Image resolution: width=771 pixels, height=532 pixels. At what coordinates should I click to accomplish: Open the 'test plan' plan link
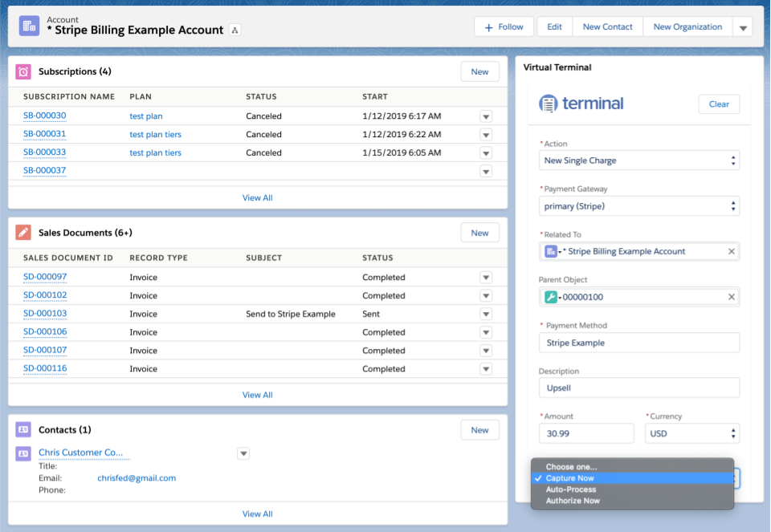pyautogui.click(x=146, y=116)
